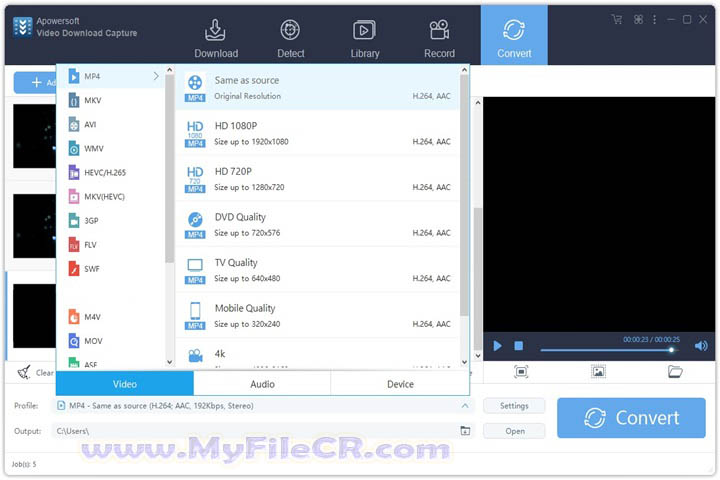Viewport: 720px width, 480px height.
Task: Select the AVI format
Action: (x=110, y=124)
